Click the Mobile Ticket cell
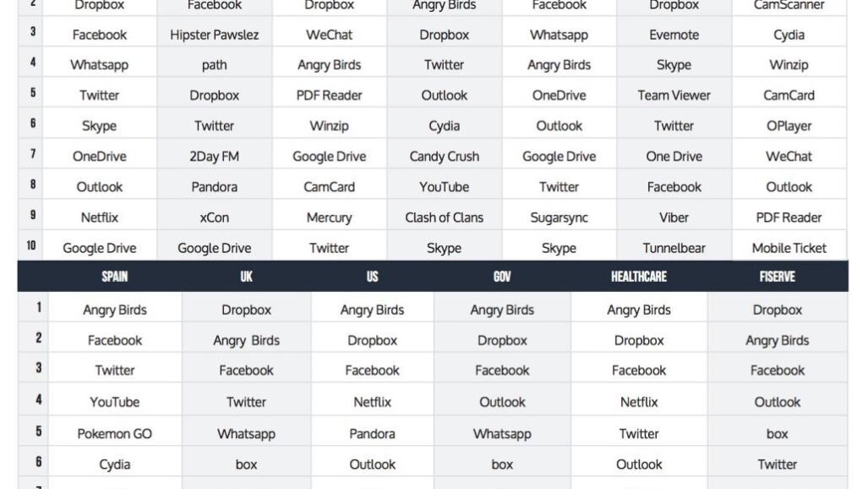This screenshot has width=868, height=489. coord(789,248)
